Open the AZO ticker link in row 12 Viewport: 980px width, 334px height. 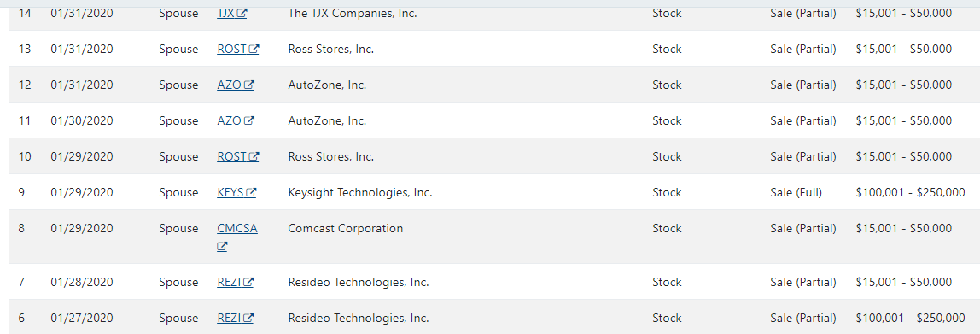coord(235,85)
